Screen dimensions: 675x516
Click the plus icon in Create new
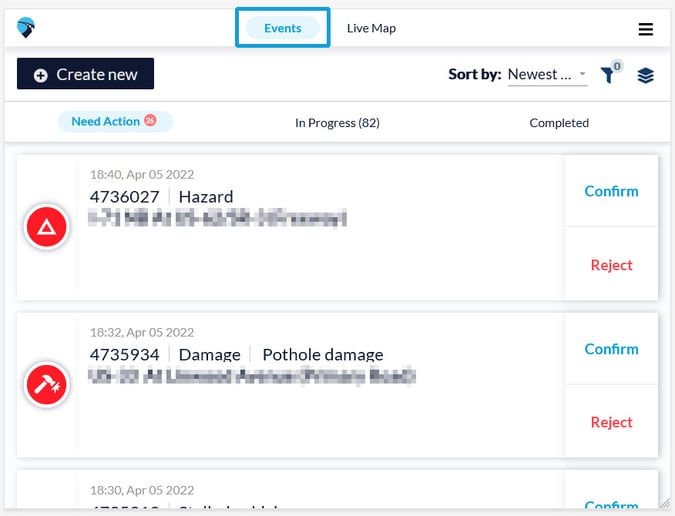[41, 75]
